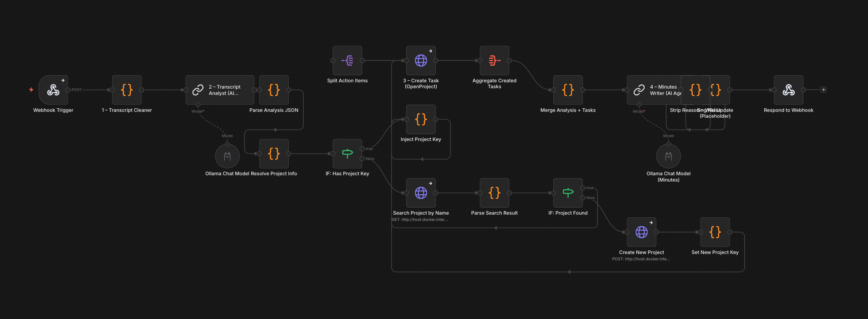
Task: Select the Merge Analysis + Tasks node
Action: pyautogui.click(x=568, y=90)
